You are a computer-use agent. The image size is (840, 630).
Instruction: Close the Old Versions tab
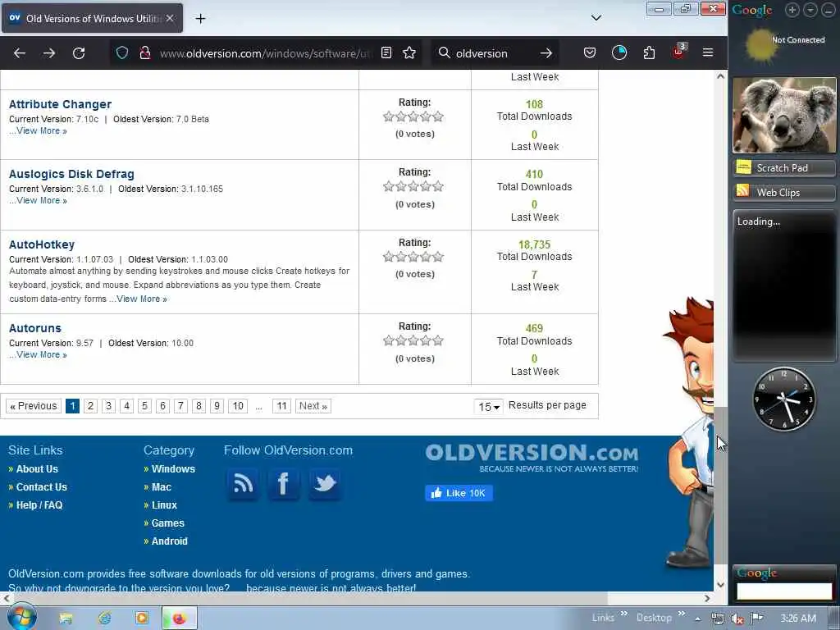tap(170, 18)
